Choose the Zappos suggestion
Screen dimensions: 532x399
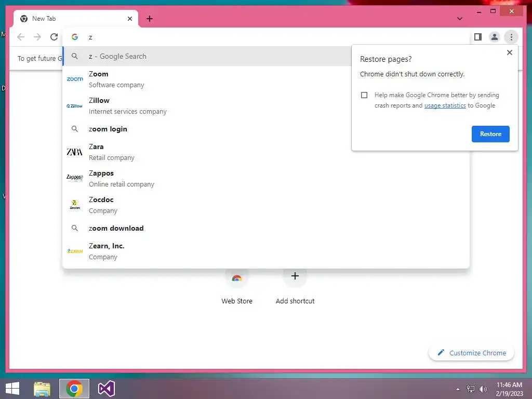pos(266,178)
